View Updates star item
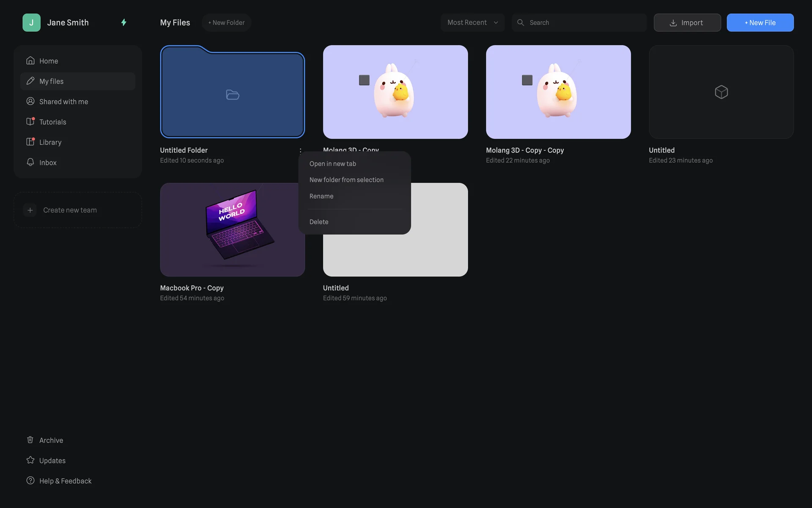This screenshot has height=508, width=812. click(52, 461)
